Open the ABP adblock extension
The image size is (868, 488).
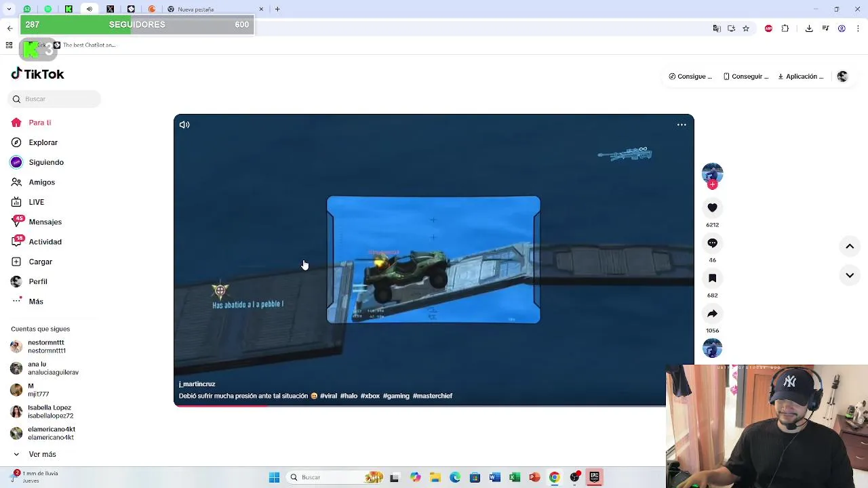[768, 28]
